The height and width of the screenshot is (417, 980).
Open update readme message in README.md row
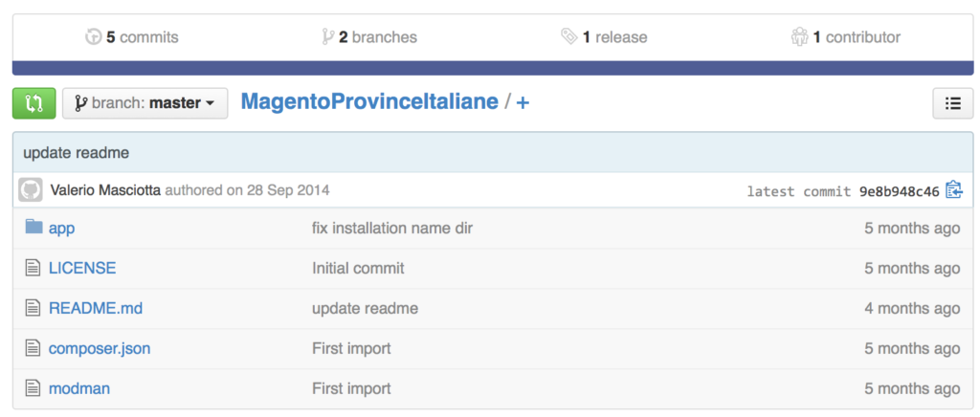click(365, 308)
